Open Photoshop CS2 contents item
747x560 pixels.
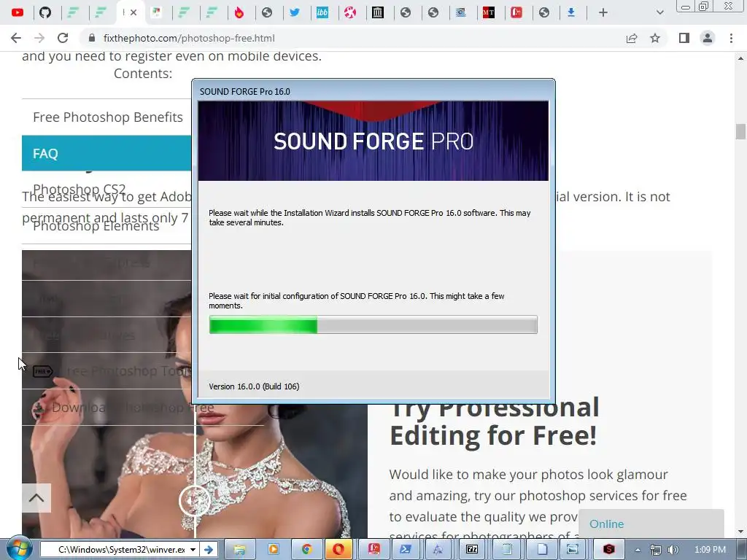[x=79, y=189]
